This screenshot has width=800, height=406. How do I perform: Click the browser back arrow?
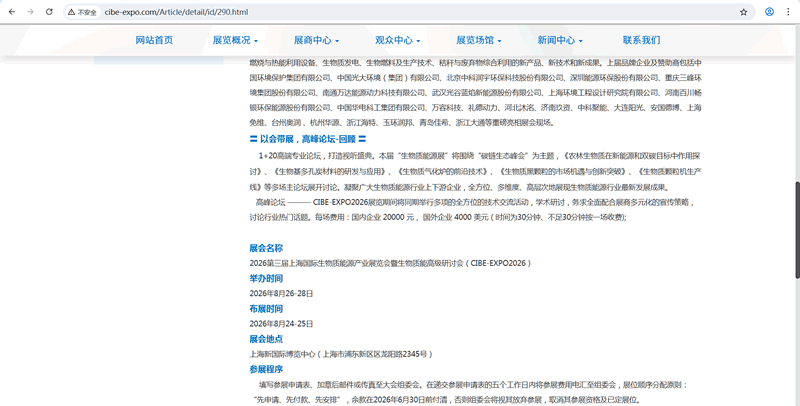click(x=11, y=12)
